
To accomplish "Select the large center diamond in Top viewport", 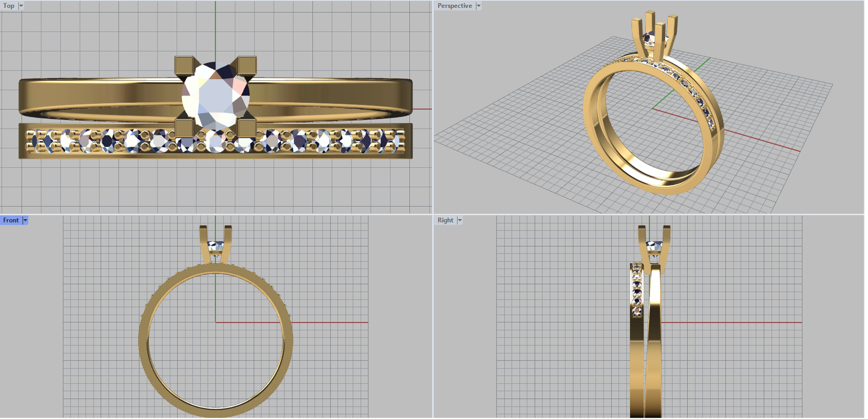I will [x=216, y=97].
